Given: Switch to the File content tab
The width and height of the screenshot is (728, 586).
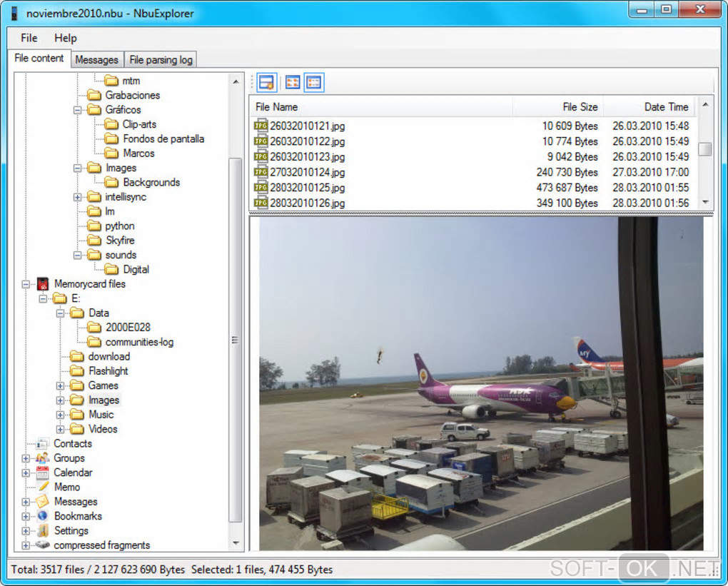Looking at the screenshot, I should point(39,59).
